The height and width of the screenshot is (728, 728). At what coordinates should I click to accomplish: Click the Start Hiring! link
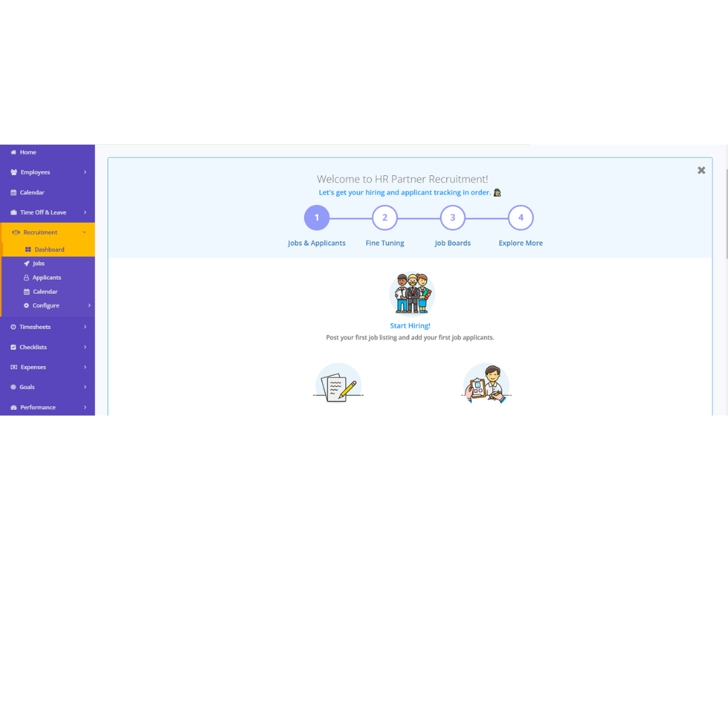pyautogui.click(x=410, y=326)
